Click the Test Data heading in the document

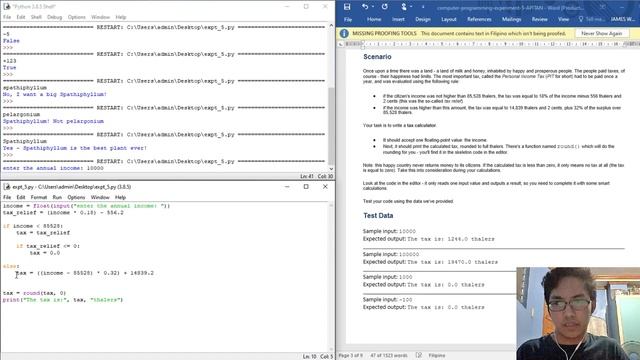(378, 216)
